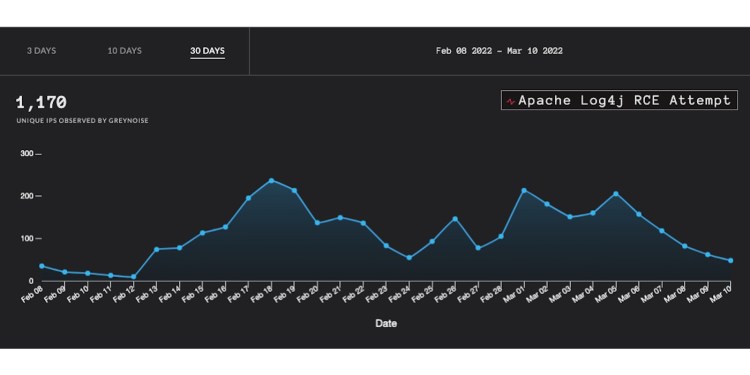750x375 pixels.
Task: Click the Apache Log4j RCE Attempt legend
Action: pyautogui.click(x=619, y=100)
